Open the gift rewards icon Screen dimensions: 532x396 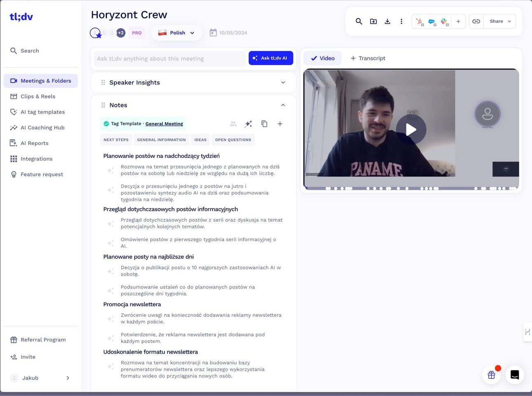tap(491, 375)
